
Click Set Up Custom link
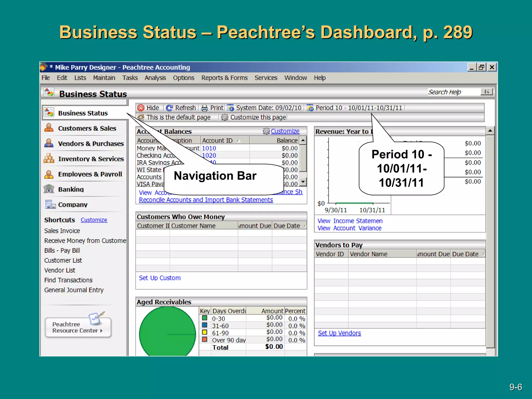159,278
